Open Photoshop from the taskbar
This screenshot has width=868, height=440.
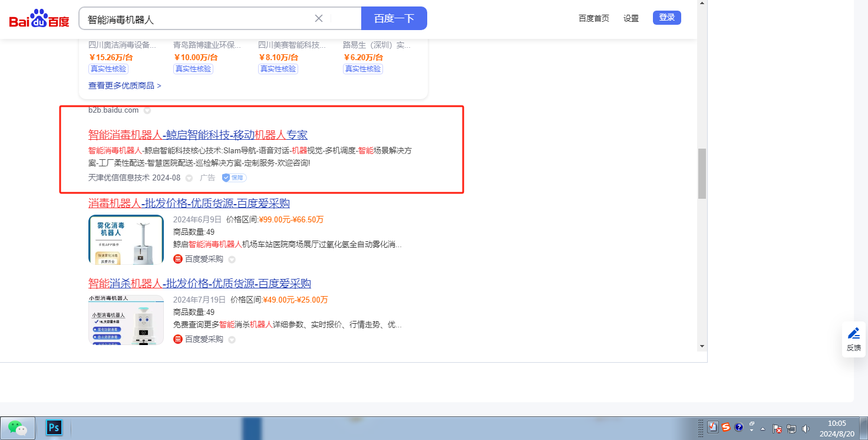coord(54,428)
